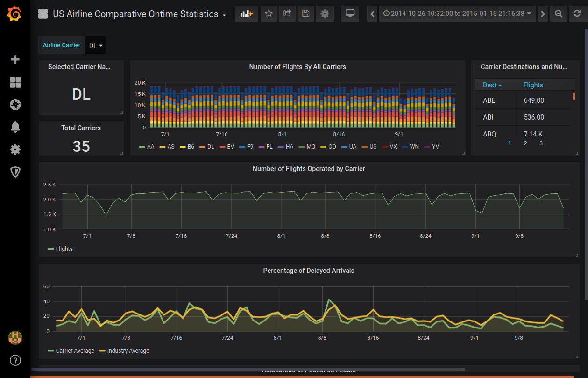Click the zoom out time range magnifier
Image resolution: width=588 pixels, height=378 pixels.
click(559, 14)
